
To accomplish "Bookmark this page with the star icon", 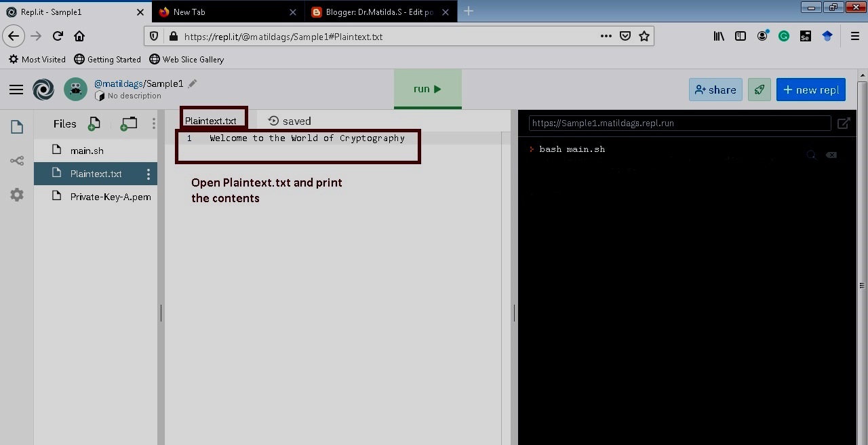I will coord(644,36).
